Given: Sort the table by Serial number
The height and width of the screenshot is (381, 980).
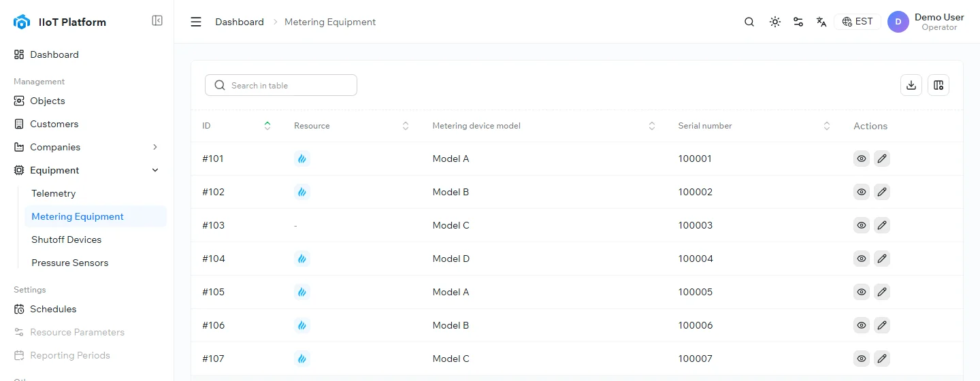Looking at the screenshot, I should point(827,126).
